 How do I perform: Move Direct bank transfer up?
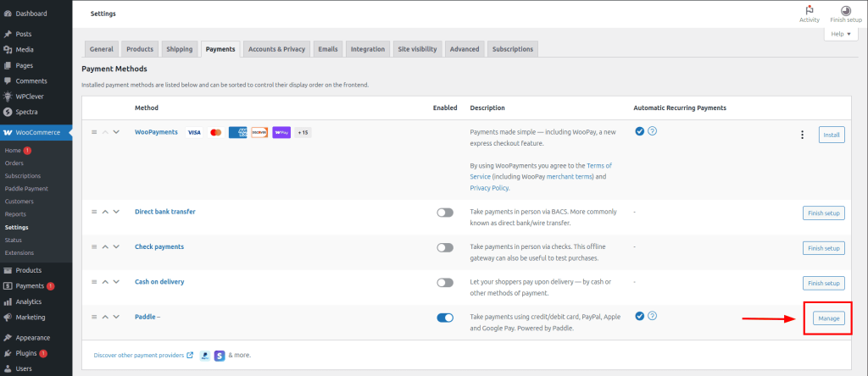click(105, 212)
